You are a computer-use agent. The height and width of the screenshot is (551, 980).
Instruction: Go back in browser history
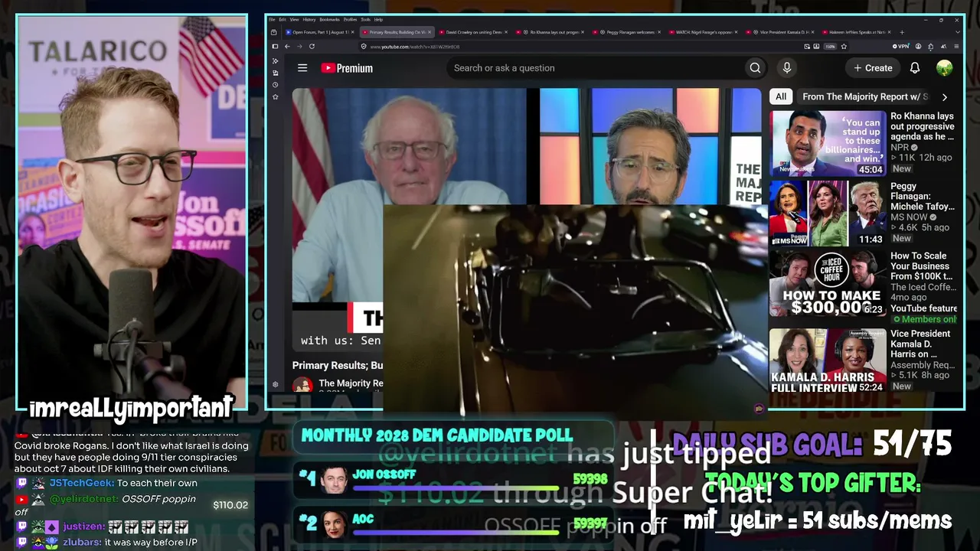(287, 47)
